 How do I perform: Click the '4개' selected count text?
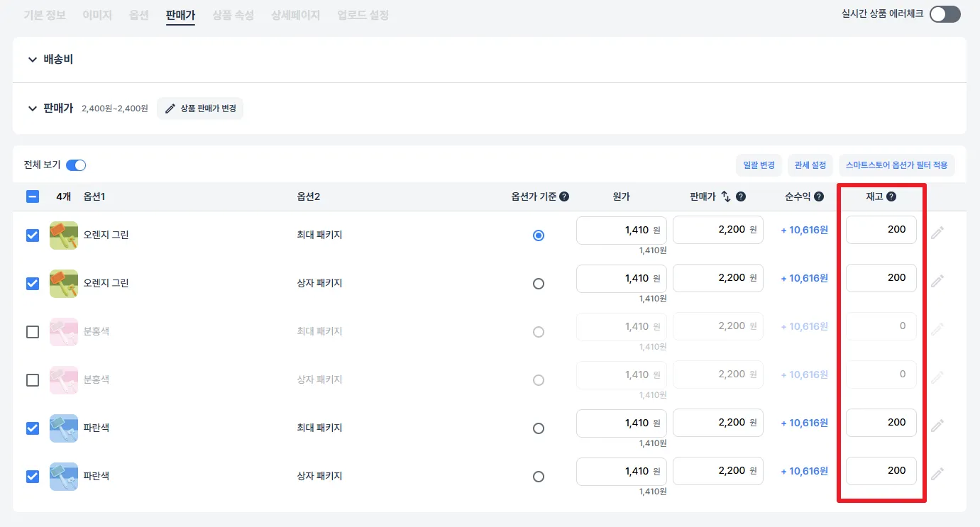64,196
